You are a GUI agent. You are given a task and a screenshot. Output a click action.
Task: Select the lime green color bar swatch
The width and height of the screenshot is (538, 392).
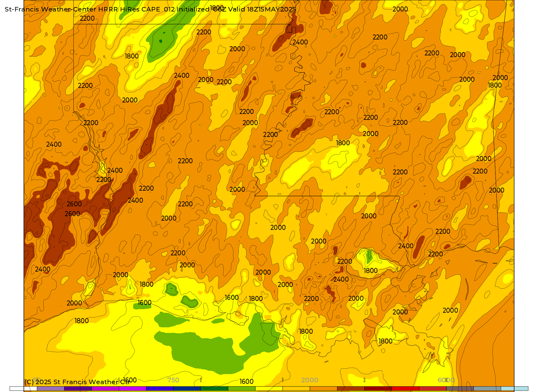click(x=242, y=389)
